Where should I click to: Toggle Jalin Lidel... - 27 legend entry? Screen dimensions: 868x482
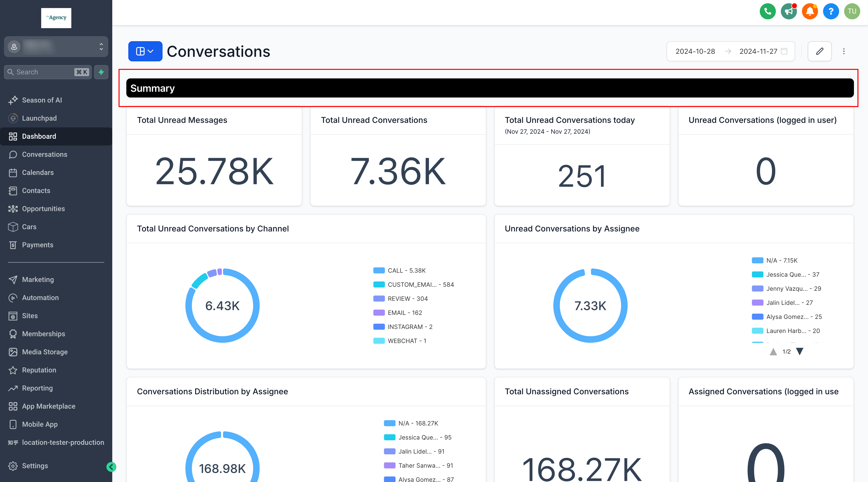[x=782, y=303]
